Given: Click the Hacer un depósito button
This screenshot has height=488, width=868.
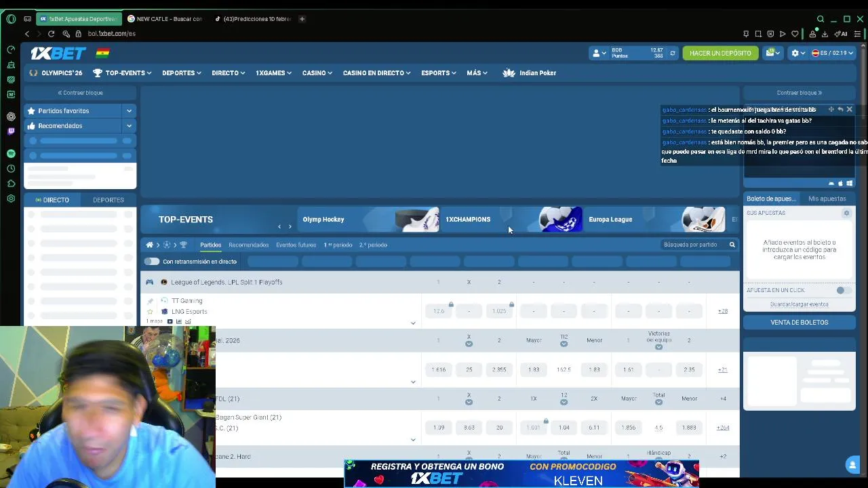Looking at the screenshot, I should [x=720, y=53].
